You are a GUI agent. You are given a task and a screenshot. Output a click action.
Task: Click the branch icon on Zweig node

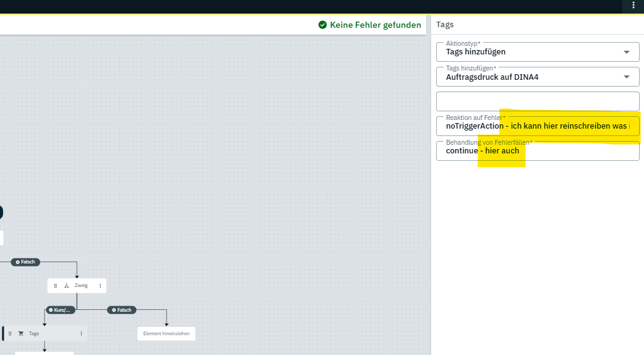point(66,286)
